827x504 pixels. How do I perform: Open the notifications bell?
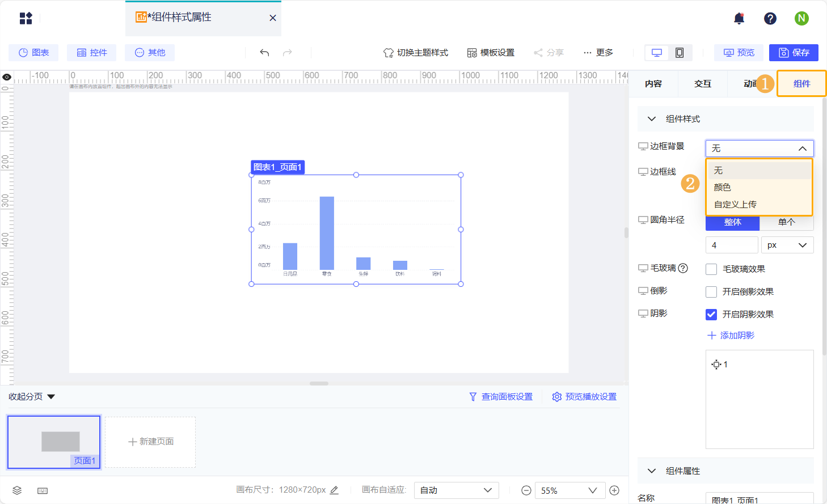(739, 19)
